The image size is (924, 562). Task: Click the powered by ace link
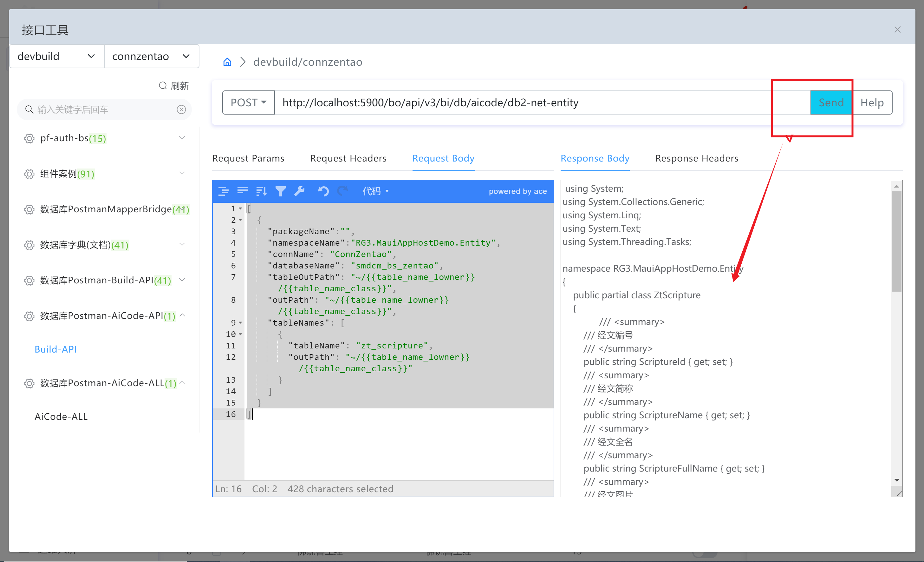point(517,191)
